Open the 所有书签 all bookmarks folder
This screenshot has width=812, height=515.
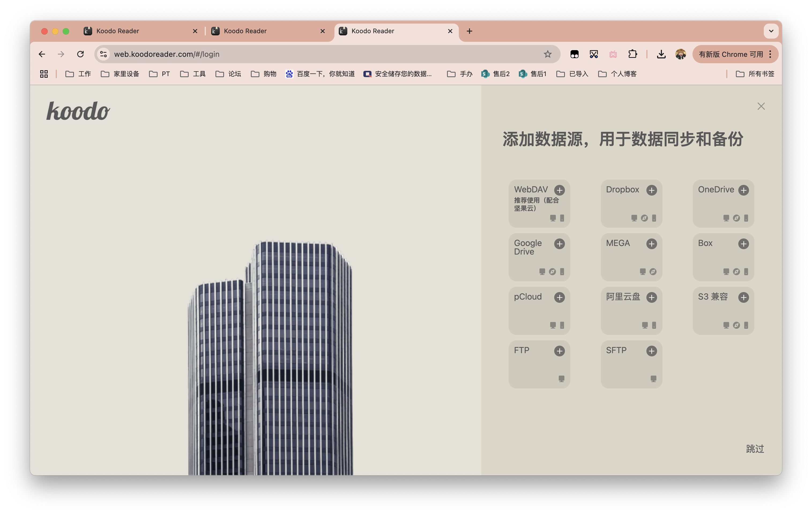(x=755, y=74)
